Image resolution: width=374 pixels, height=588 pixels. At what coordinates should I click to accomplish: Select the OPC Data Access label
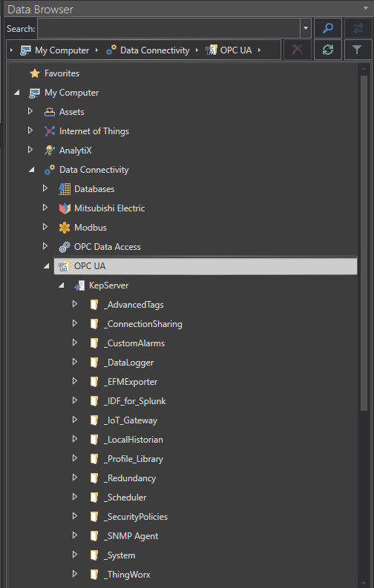click(x=108, y=247)
